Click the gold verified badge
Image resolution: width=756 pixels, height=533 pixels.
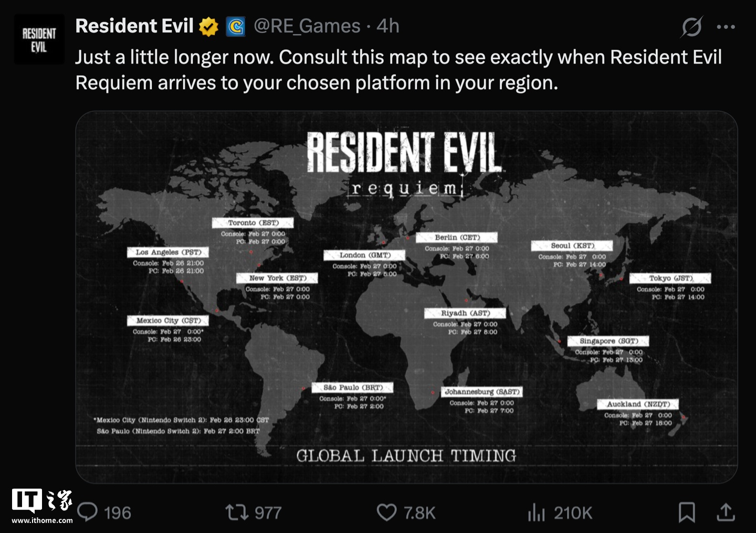[208, 26]
